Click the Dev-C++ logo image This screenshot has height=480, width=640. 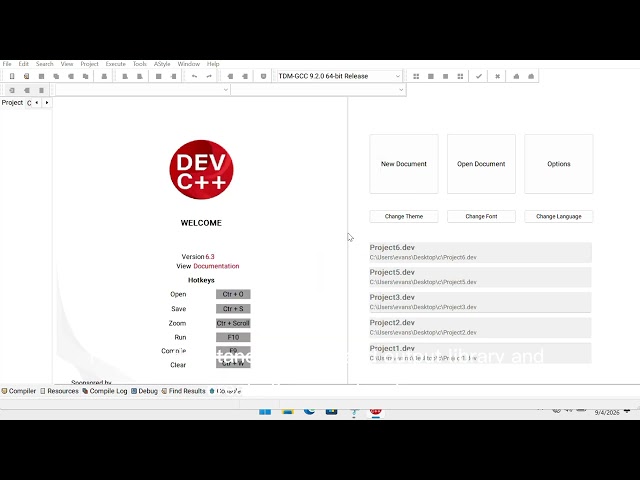(201, 169)
